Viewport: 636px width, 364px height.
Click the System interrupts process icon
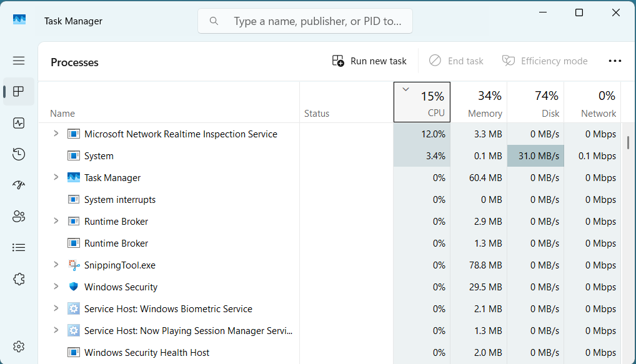(74, 199)
